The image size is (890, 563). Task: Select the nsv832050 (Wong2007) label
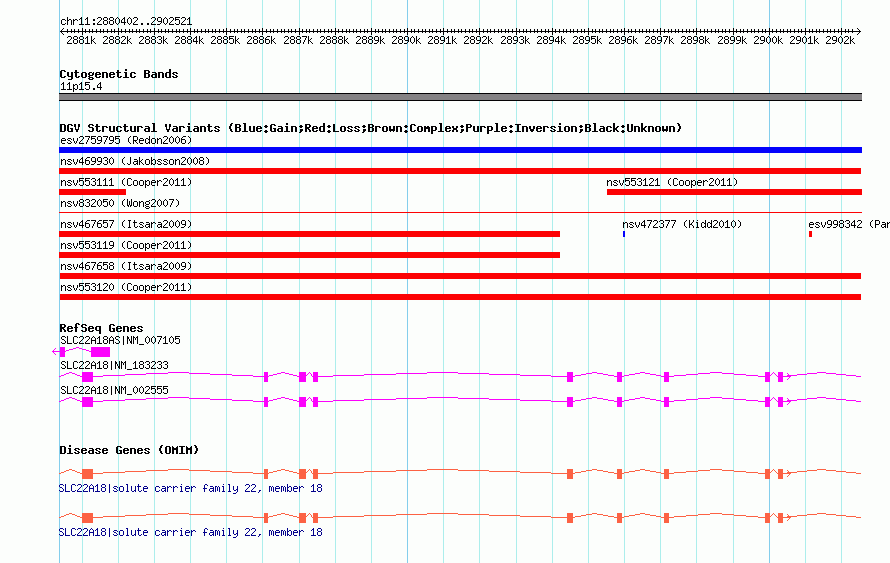click(120, 203)
